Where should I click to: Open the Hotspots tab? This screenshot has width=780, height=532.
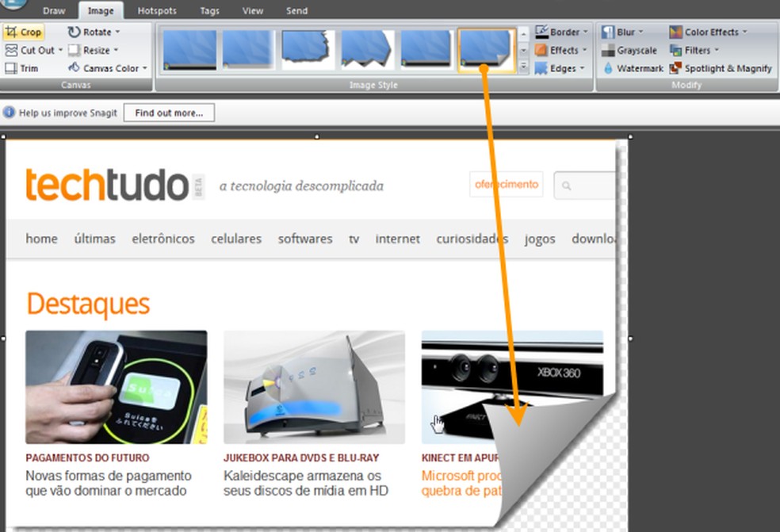click(x=157, y=10)
